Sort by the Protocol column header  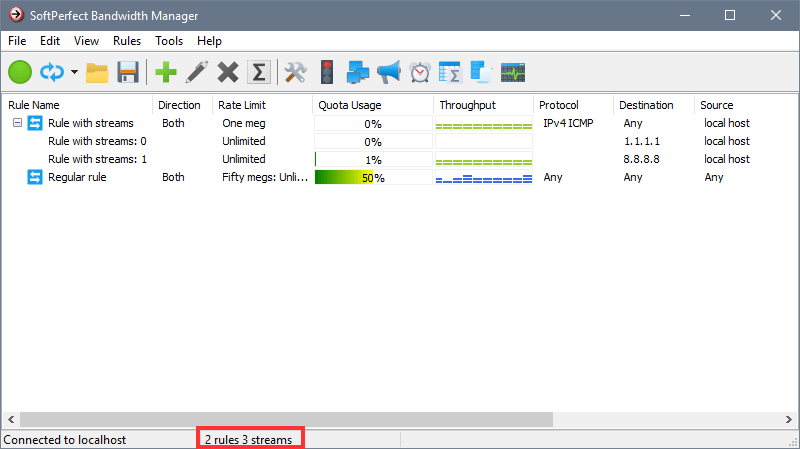click(x=573, y=105)
